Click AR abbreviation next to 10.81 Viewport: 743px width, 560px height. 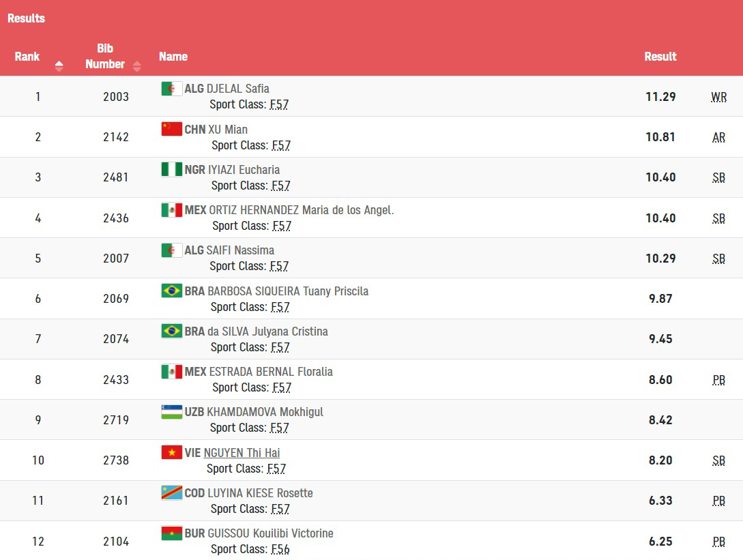click(718, 137)
